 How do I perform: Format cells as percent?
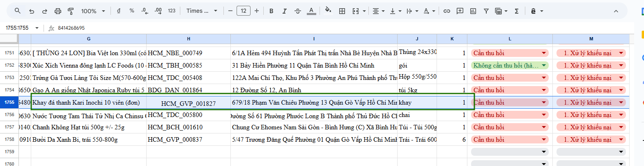coord(132,11)
